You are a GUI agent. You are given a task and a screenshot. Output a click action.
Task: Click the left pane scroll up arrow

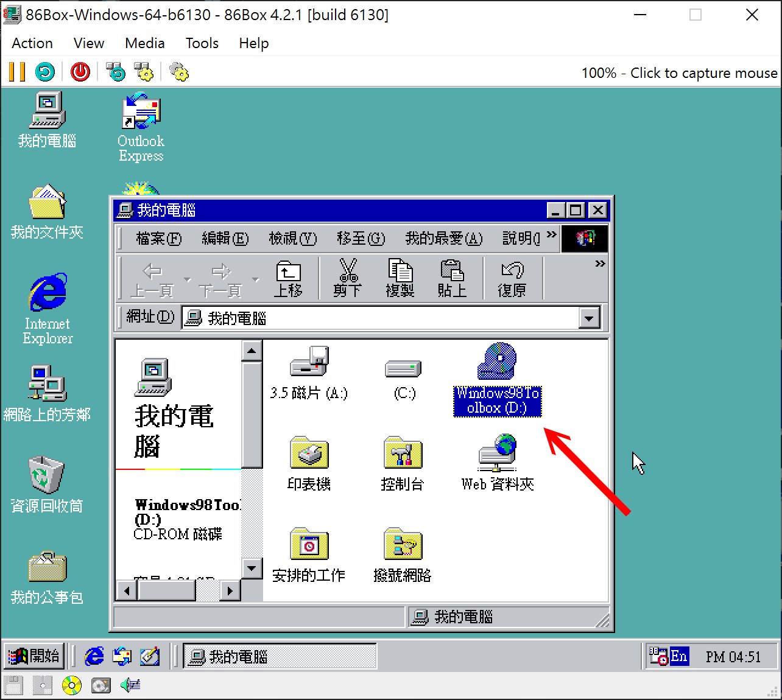click(x=252, y=351)
